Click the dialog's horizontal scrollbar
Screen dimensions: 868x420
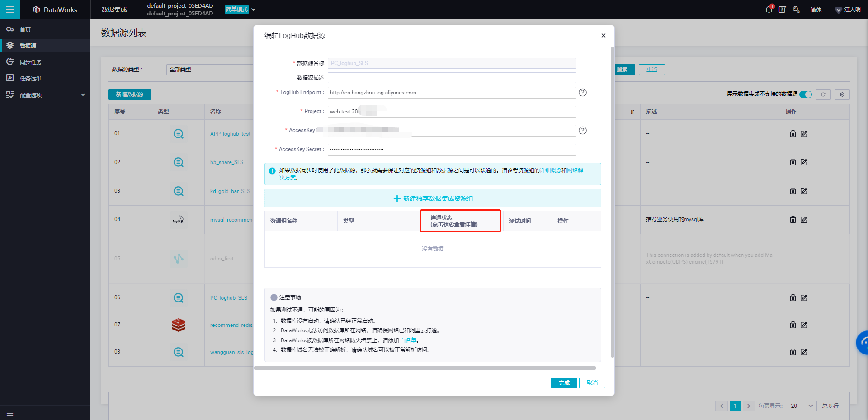point(425,368)
